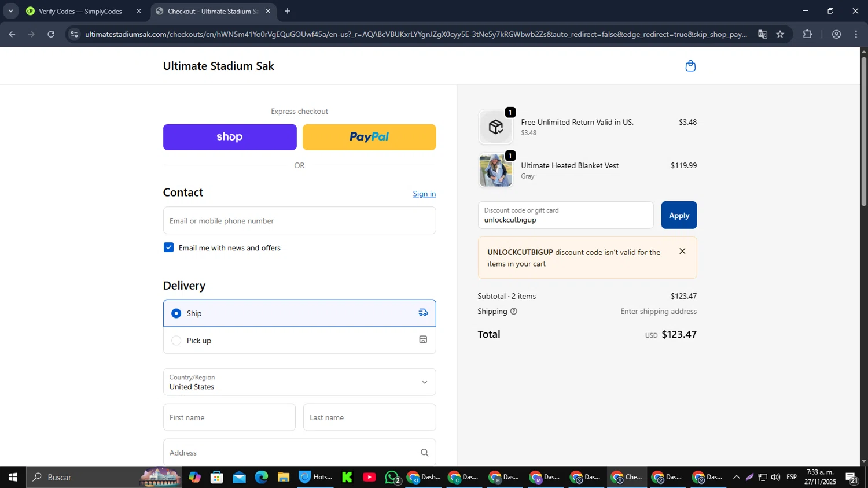
Task: Open the green K app in the taskbar
Action: pos(347,477)
